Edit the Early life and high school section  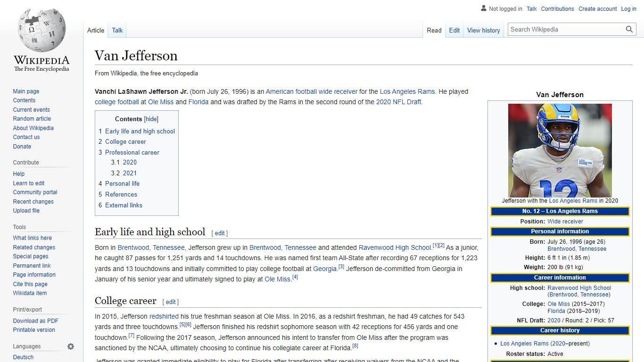point(220,233)
